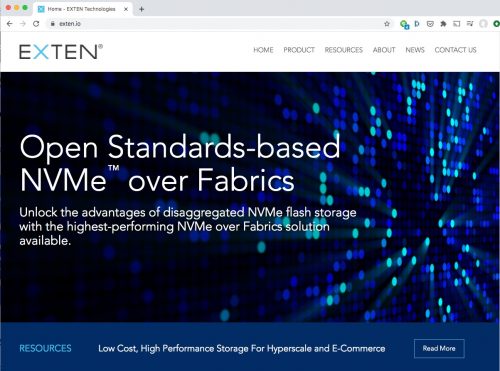Click the Cast screen icon
Image resolution: width=500 pixels, height=371 pixels.
[x=457, y=24]
